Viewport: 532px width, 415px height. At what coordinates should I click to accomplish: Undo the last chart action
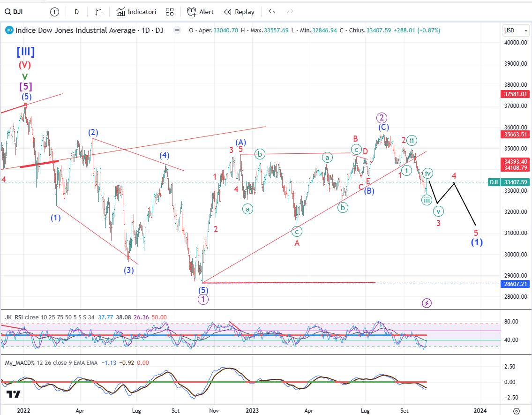272,12
